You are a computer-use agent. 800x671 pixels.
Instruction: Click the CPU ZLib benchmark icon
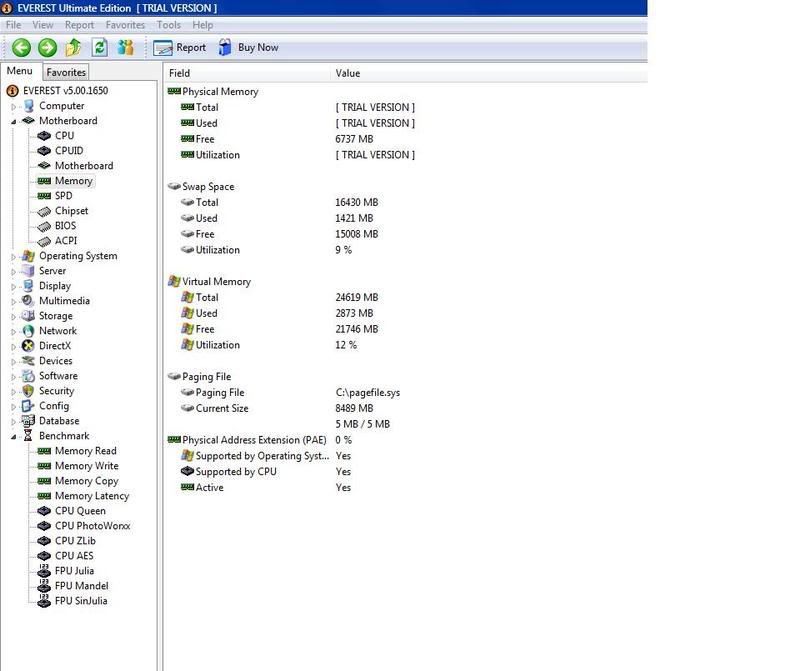click(x=44, y=541)
